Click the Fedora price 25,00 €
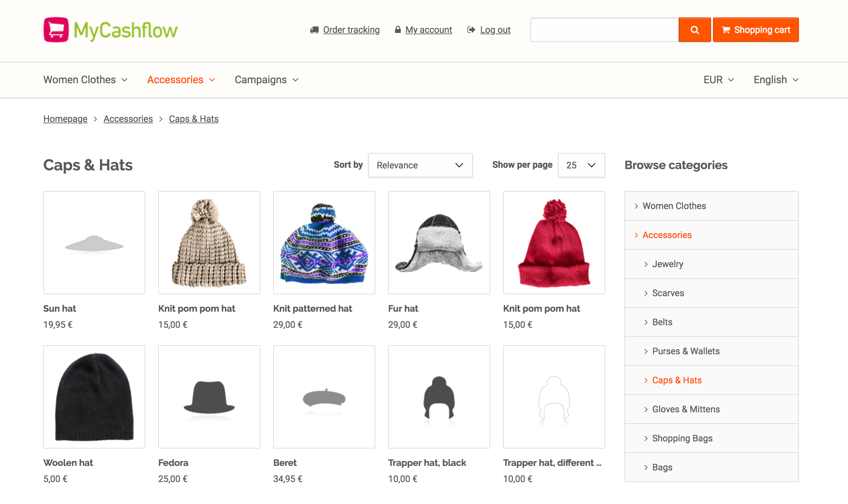 tap(173, 479)
